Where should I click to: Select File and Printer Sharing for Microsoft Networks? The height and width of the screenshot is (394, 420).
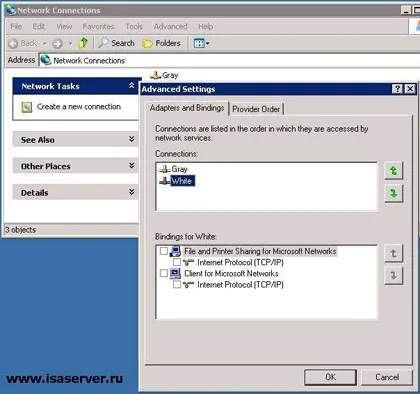tap(260, 251)
